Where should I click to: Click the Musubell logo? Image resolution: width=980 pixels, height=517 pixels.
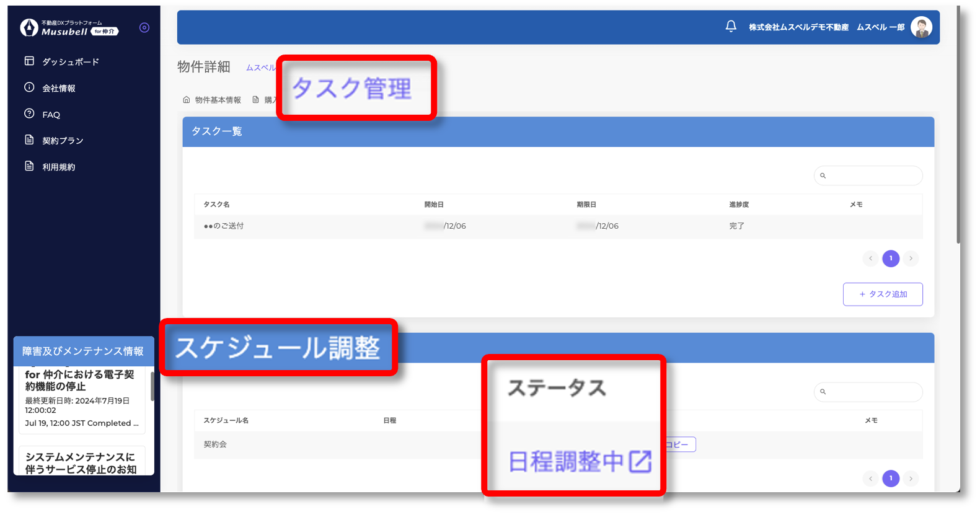(68, 28)
